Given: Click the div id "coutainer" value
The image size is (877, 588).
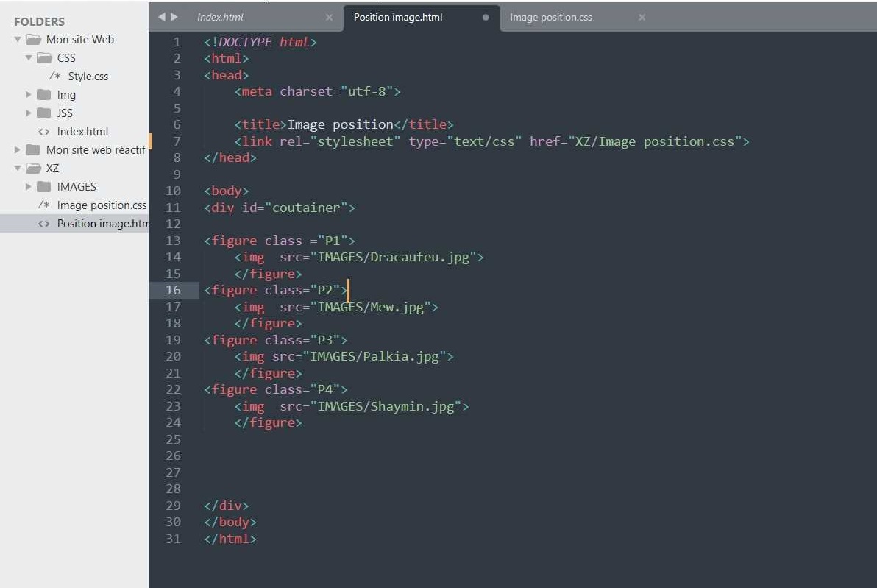Looking at the screenshot, I should click(x=306, y=208).
